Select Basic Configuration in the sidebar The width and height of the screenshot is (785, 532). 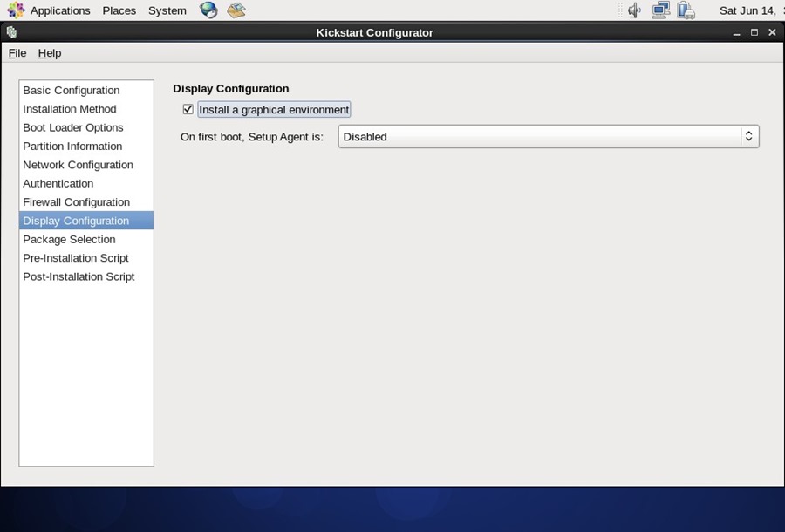(70, 90)
